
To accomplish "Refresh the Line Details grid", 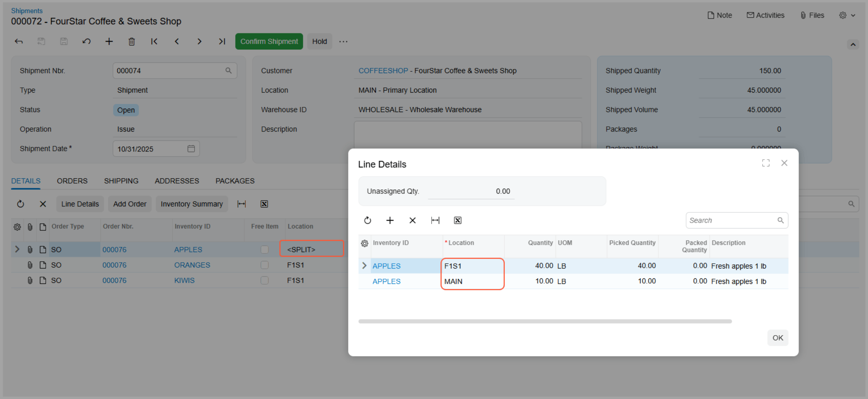I will (367, 220).
